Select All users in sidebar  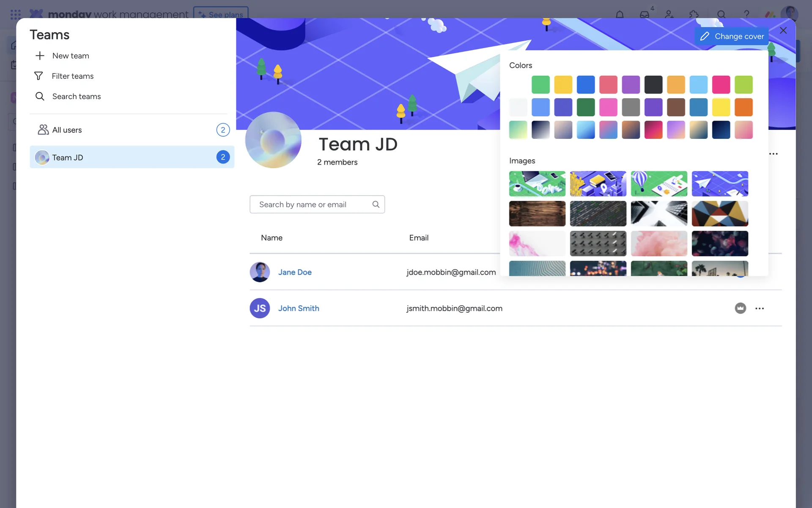coord(67,130)
